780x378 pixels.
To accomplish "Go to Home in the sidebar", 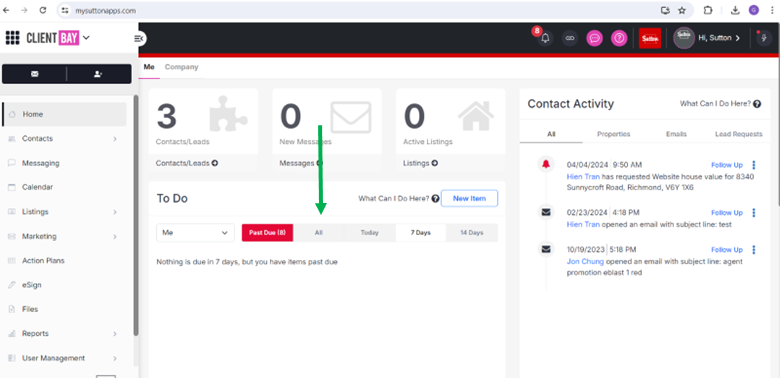I will [65, 114].
